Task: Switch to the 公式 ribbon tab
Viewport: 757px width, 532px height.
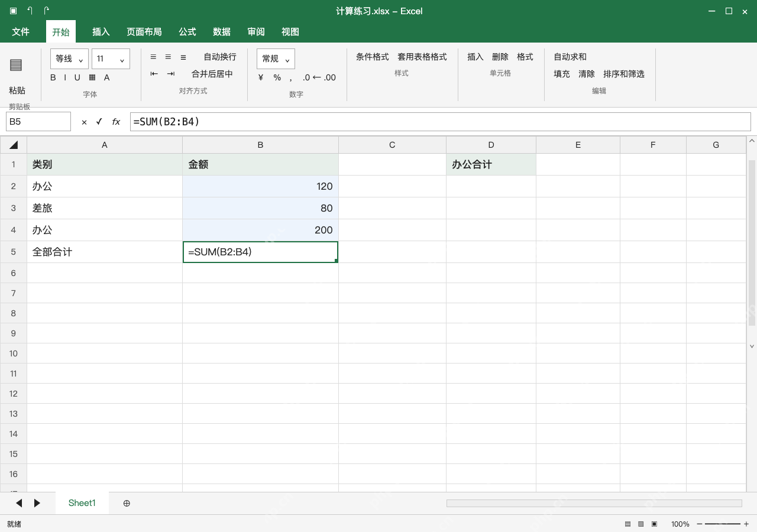Action: 187,32
